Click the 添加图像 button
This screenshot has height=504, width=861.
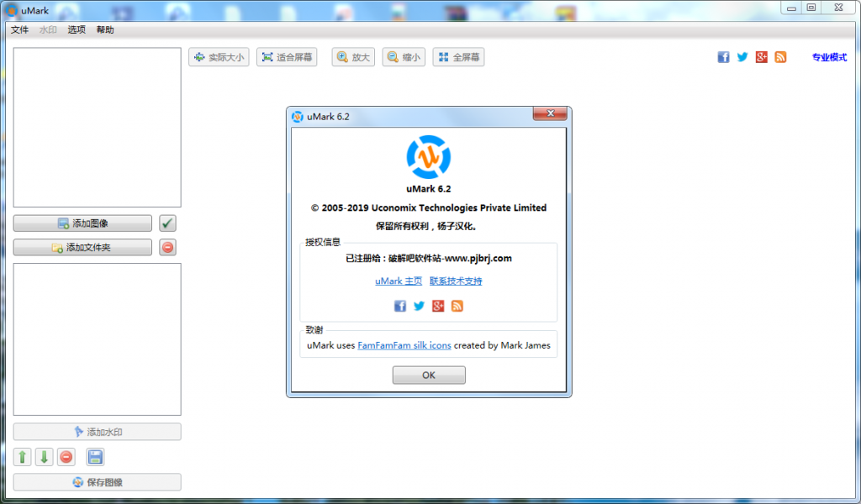coord(82,223)
